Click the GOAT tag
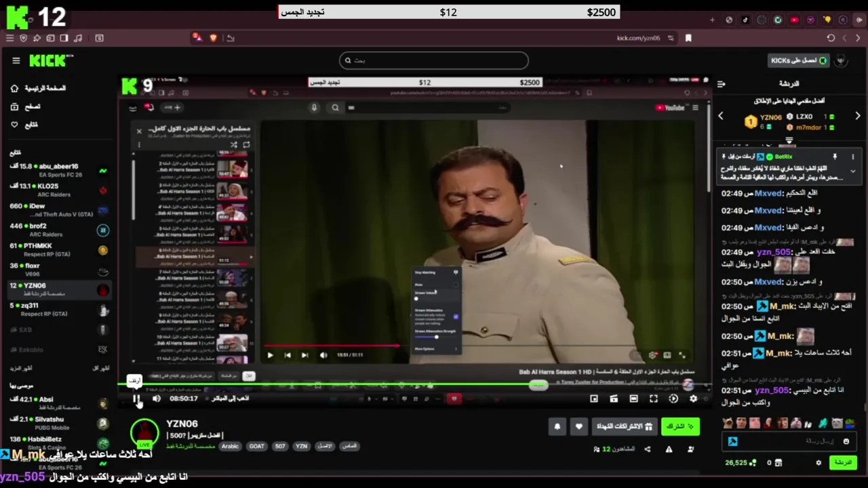868x488 pixels. pos(256,447)
